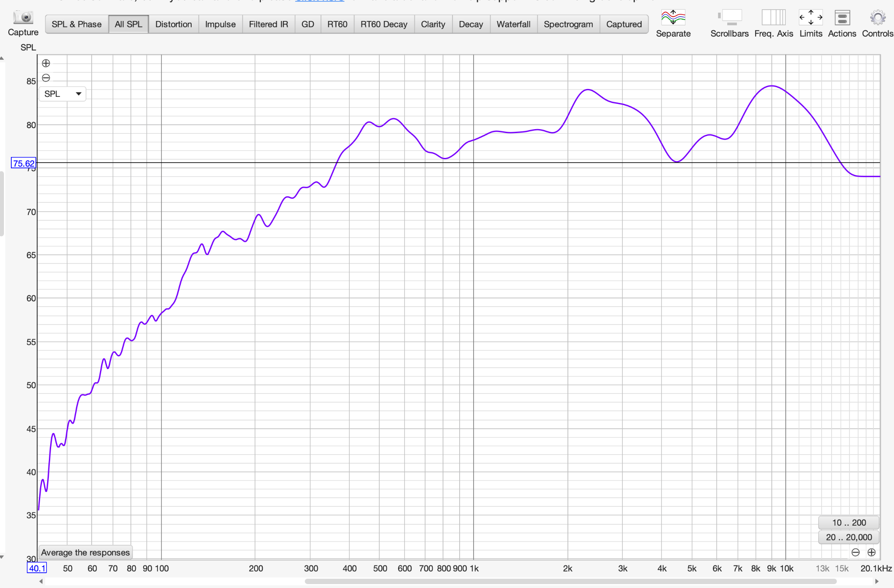The height and width of the screenshot is (588, 894).
Task: Switch to the RT60 Decay tab
Action: coord(384,24)
